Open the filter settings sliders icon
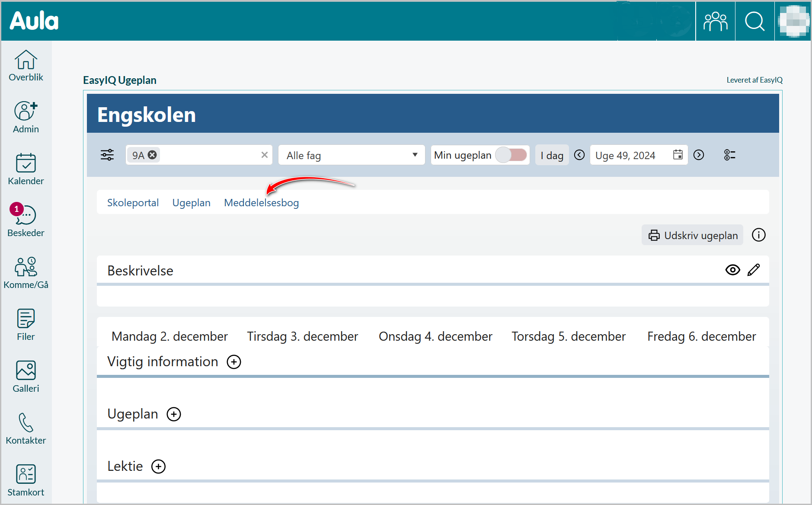 (x=107, y=155)
